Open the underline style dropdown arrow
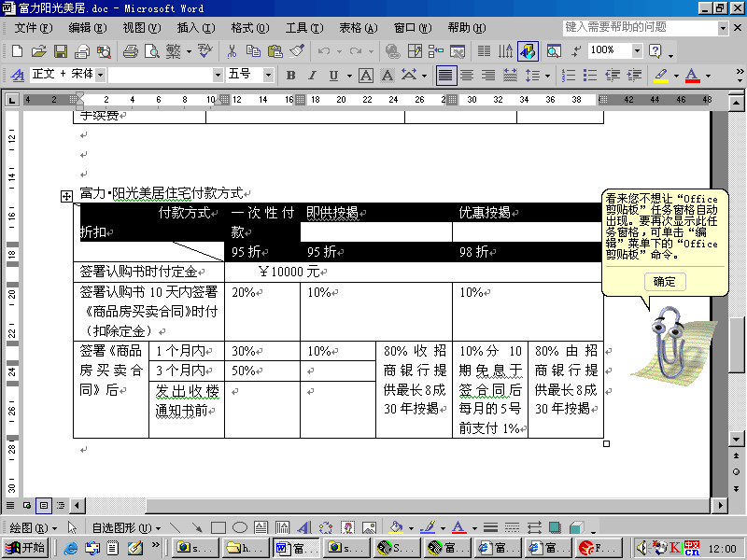The height and width of the screenshot is (560, 747). coord(349,76)
